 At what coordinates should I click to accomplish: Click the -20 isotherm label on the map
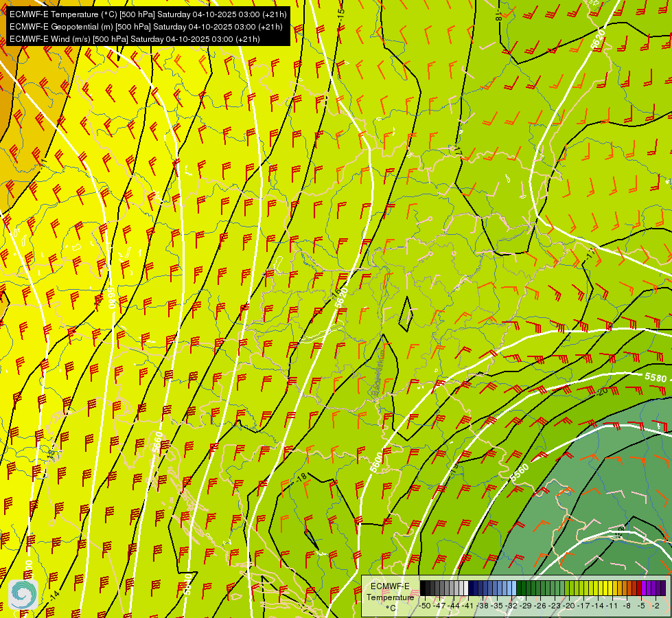tap(602, 391)
